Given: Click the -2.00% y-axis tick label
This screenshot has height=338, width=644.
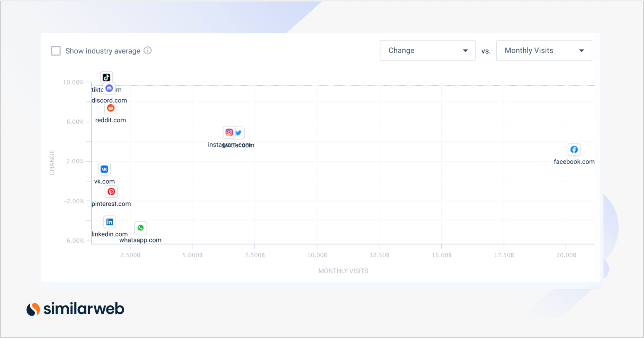Looking at the screenshot, I should click(73, 201).
